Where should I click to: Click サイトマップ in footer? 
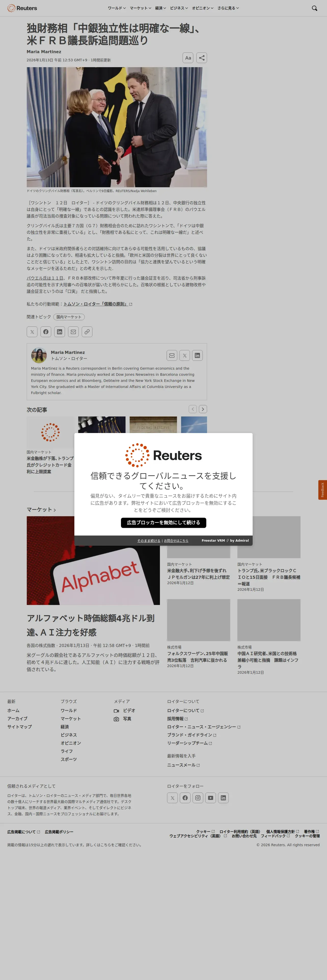point(19,727)
